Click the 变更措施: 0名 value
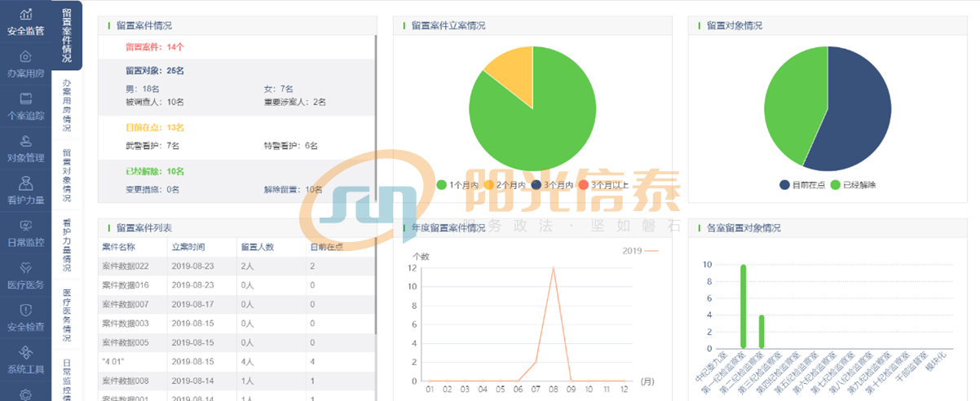 coord(152,189)
